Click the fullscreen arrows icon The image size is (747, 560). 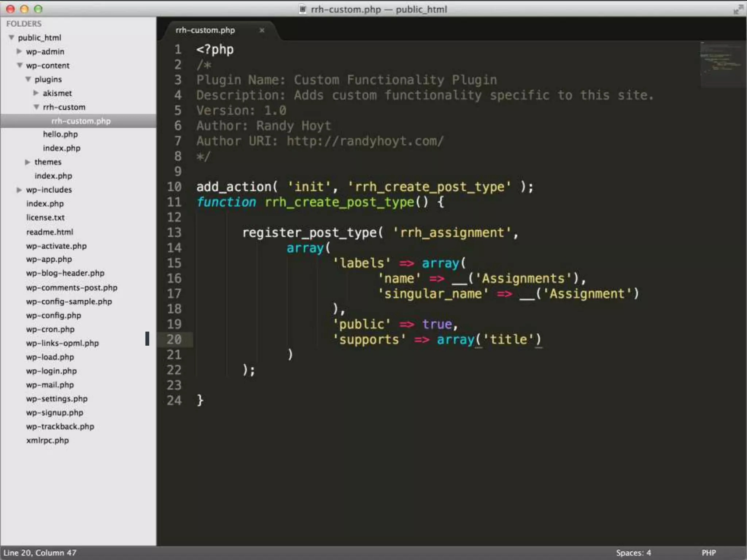point(738,9)
